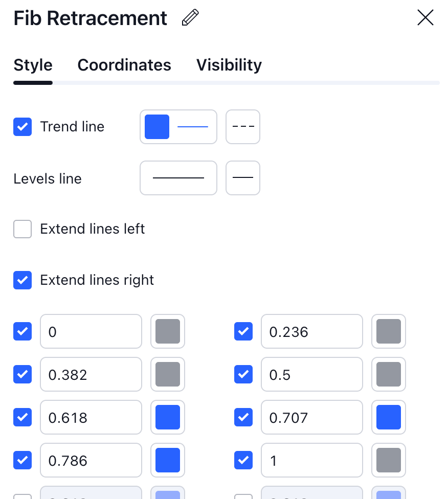The height and width of the screenshot is (499, 448).
Task: Uncheck the Trend line checkbox
Action: coord(23,127)
